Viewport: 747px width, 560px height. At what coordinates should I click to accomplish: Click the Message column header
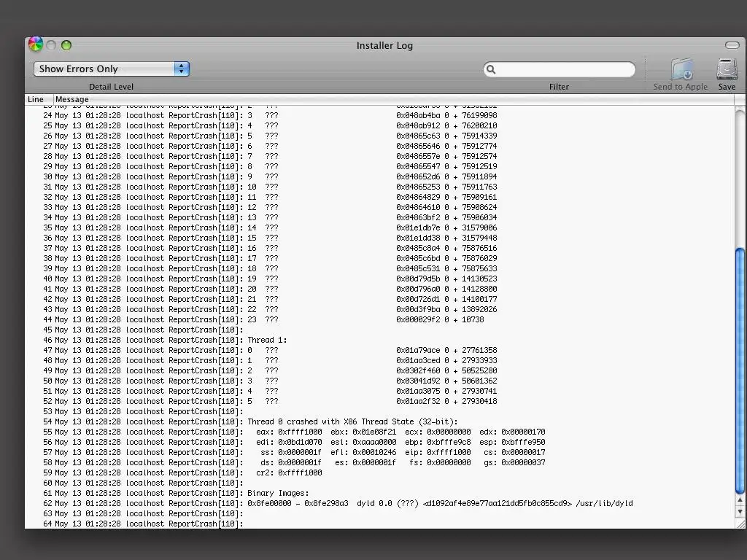click(x=72, y=99)
